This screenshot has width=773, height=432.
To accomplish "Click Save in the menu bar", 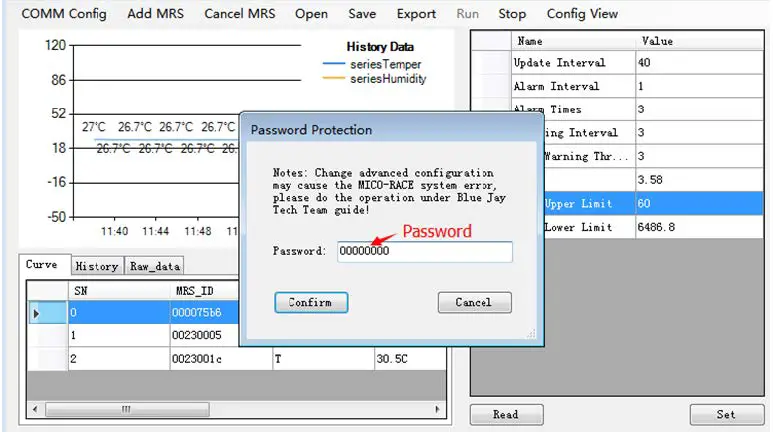I will (362, 14).
